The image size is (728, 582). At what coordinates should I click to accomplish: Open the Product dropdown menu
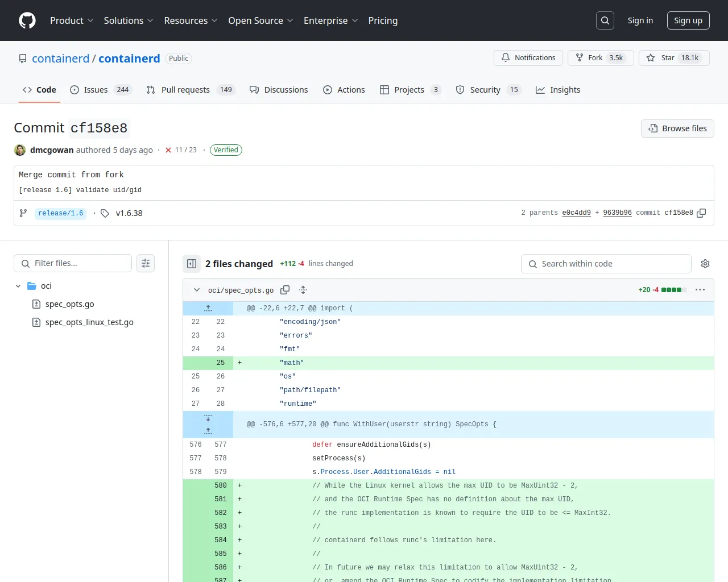tap(72, 20)
